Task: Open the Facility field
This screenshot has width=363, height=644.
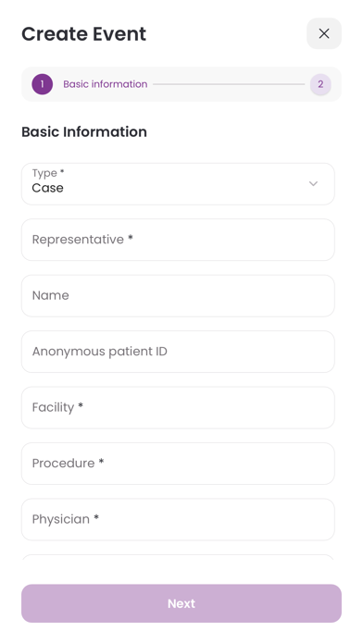Action: [178, 407]
